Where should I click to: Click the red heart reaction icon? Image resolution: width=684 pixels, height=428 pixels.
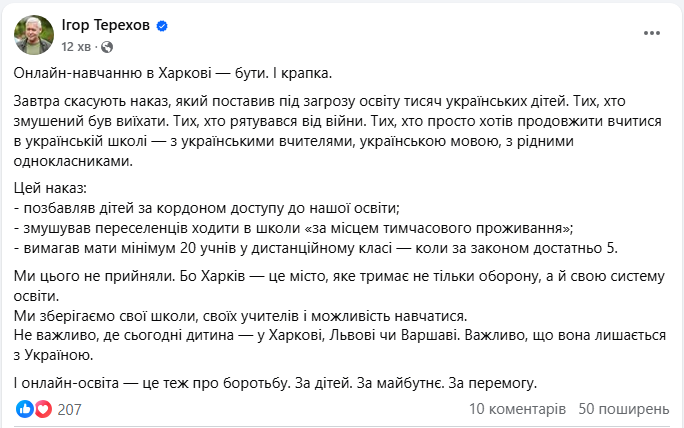click(42, 409)
